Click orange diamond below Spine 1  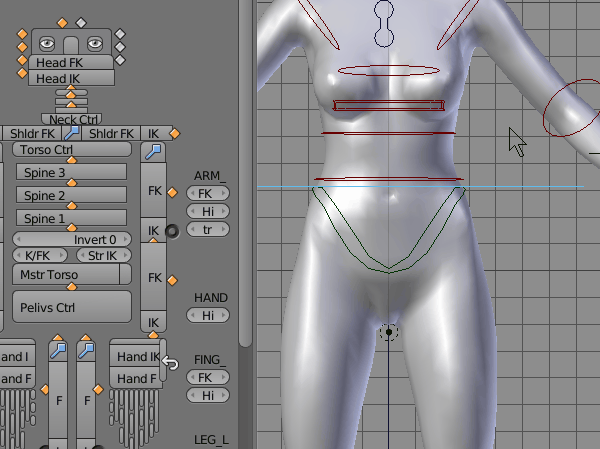click(x=72, y=228)
